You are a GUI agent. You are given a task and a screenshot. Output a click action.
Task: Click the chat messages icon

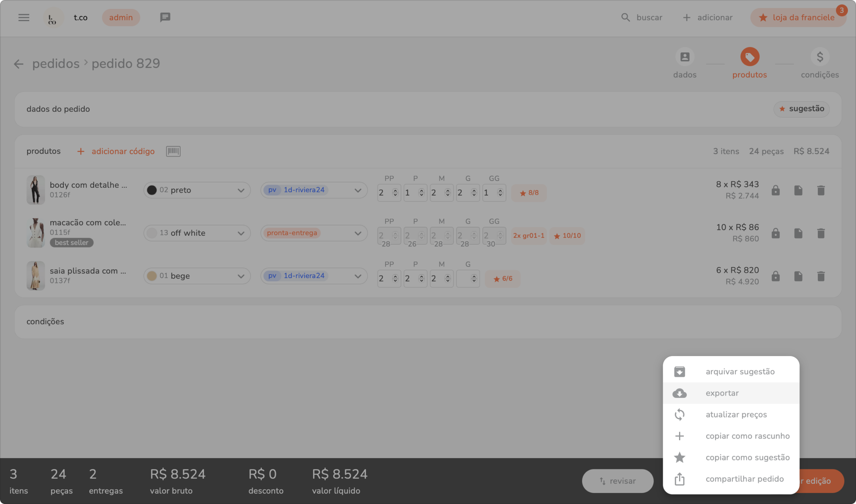coord(165,17)
